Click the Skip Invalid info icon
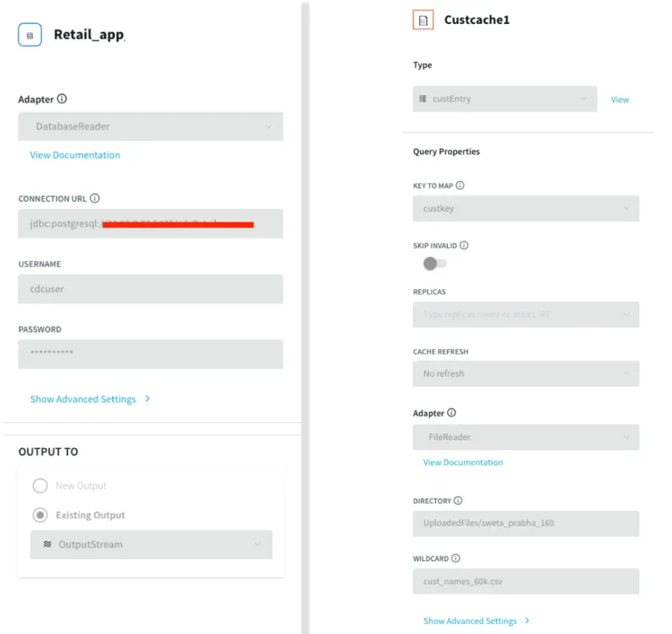The height and width of the screenshot is (634, 672). (464, 245)
